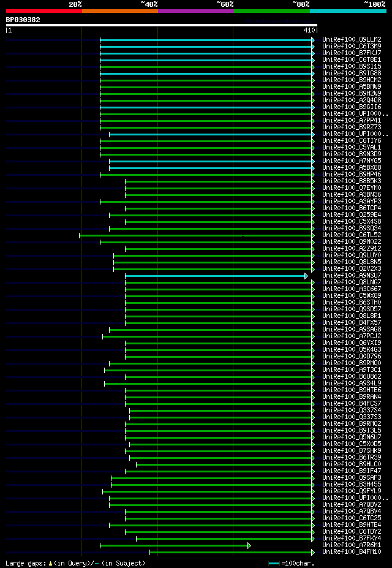Image resolution: width=392 pixels, height=568 pixels.
Task: Select label UniRef100_B9H2W9
Action: click(352, 94)
